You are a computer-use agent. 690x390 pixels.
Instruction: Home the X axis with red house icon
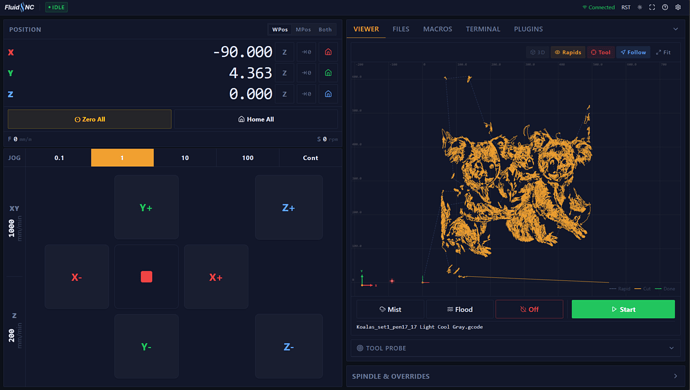pos(328,52)
